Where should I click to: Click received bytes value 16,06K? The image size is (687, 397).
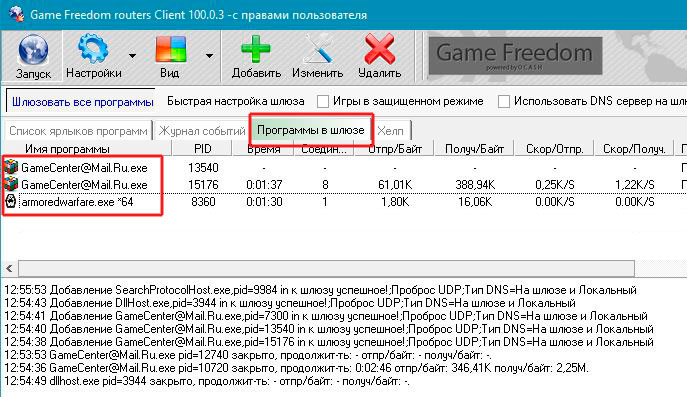point(475,202)
